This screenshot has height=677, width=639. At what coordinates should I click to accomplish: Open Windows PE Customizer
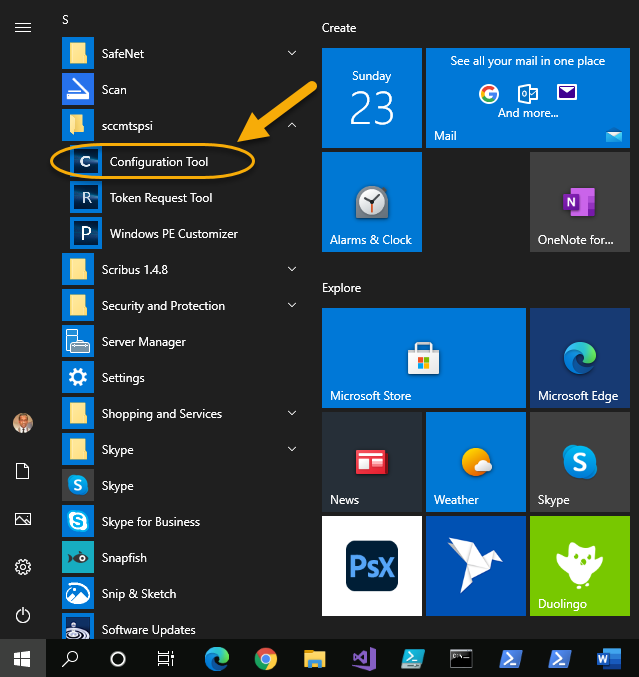(x=173, y=234)
